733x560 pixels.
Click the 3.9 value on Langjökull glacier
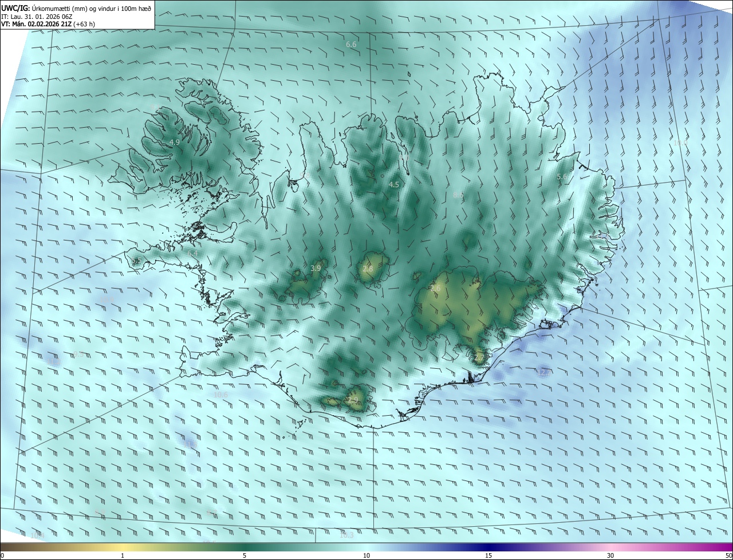pyautogui.click(x=316, y=268)
